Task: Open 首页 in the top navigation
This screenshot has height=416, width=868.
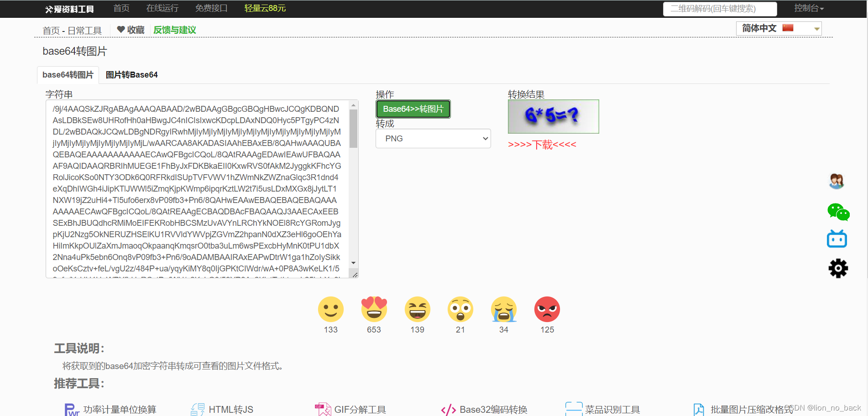Action: coord(121,8)
